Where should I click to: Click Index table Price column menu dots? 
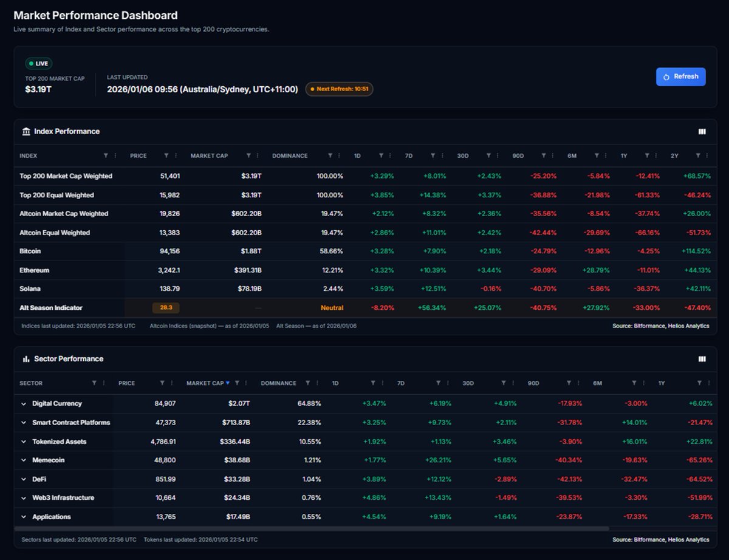(176, 156)
